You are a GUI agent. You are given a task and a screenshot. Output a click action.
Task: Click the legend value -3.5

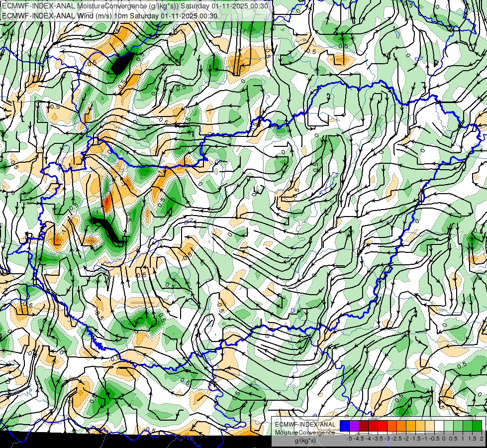[x=378, y=439]
